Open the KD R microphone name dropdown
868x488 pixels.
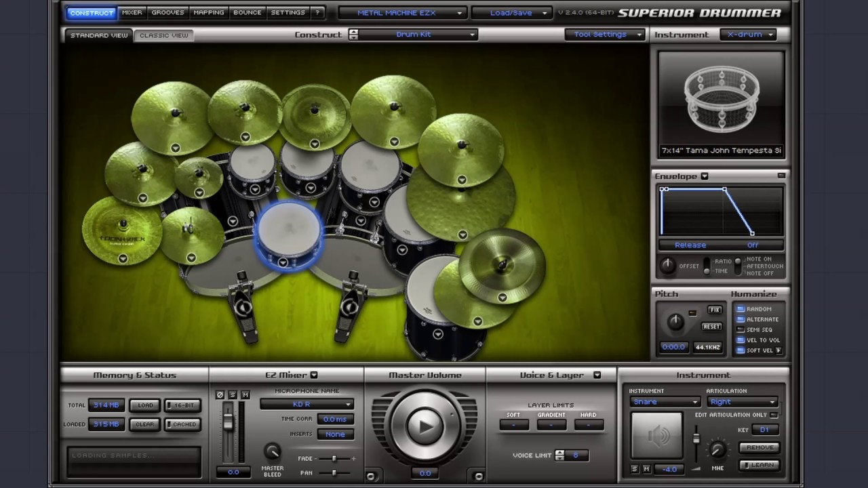307,405
